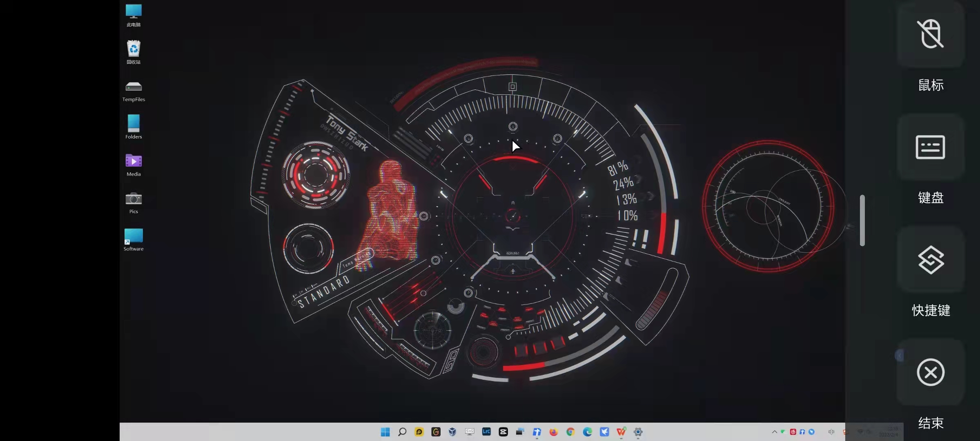Image resolution: width=980 pixels, height=441 pixels.
Task: Select the 回收站 recycle bin icon
Action: [x=134, y=53]
